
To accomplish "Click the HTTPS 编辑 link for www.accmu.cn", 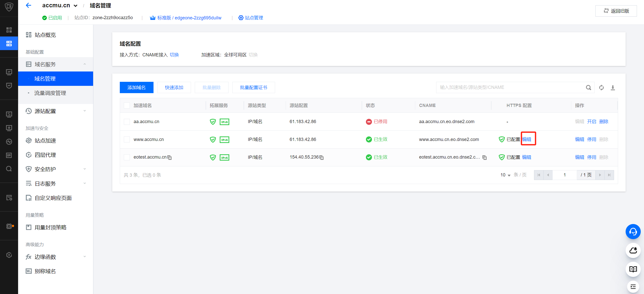I will coord(527,139).
